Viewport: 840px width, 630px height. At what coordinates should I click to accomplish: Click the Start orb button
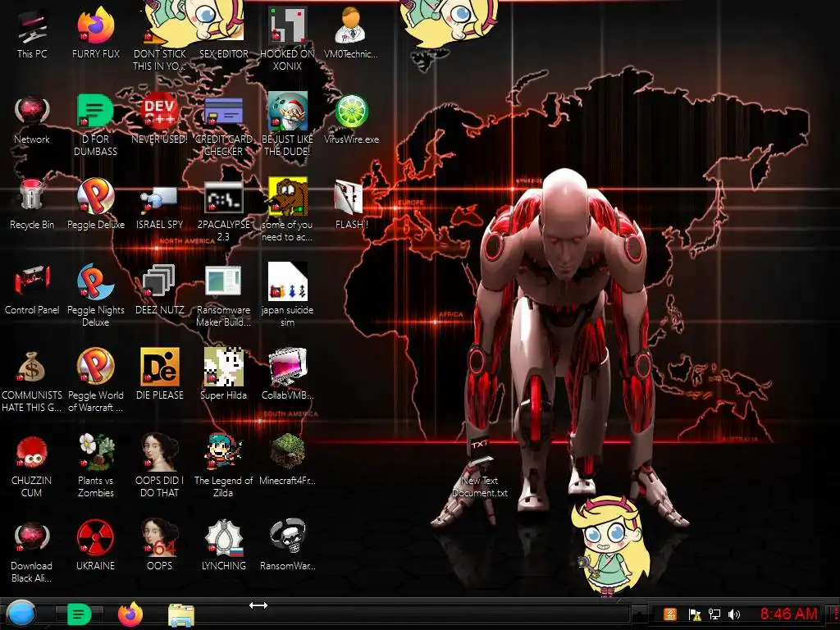point(21,614)
